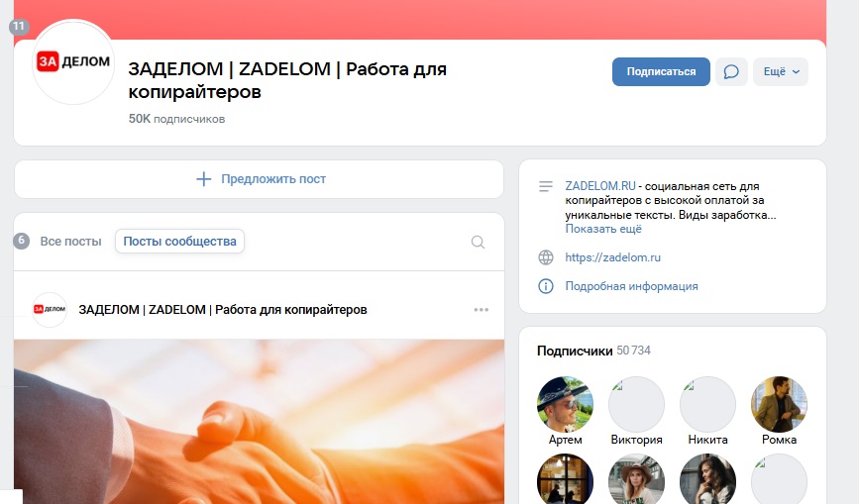The width and height of the screenshot is (859, 504).
Task: Expand description with Показать ещё
Action: click(x=603, y=229)
